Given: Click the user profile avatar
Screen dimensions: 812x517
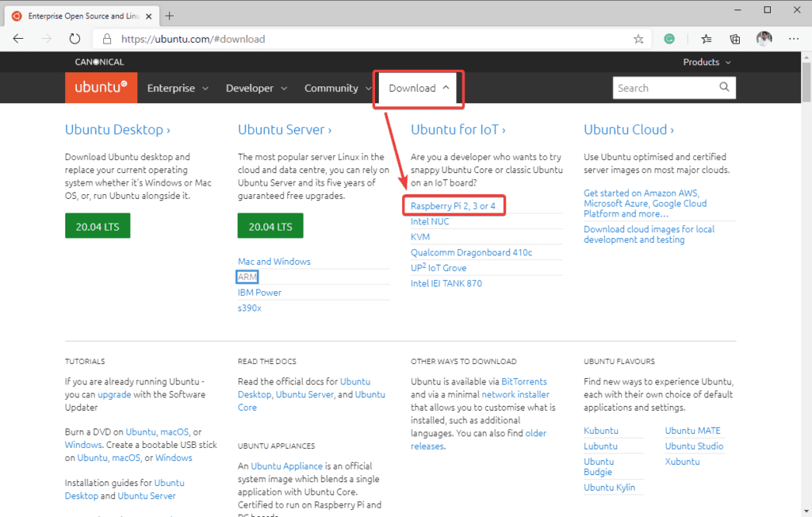Looking at the screenshot, I should pyautogui.click(x=764, y=39).
